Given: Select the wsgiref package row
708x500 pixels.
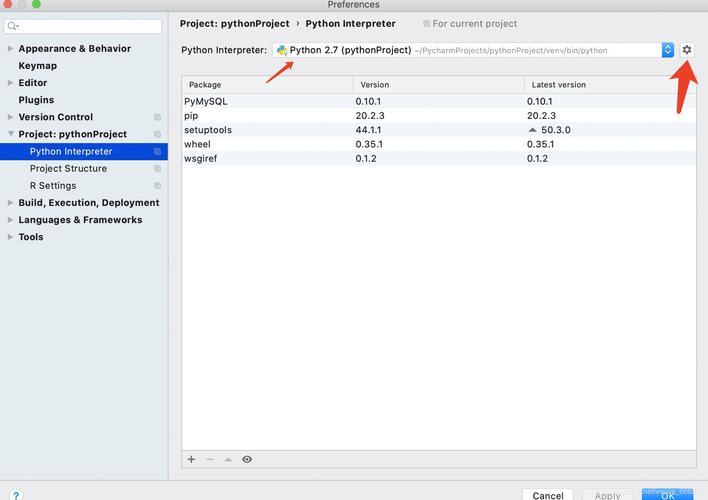Looking at the screenshot, I should [439, 159].
